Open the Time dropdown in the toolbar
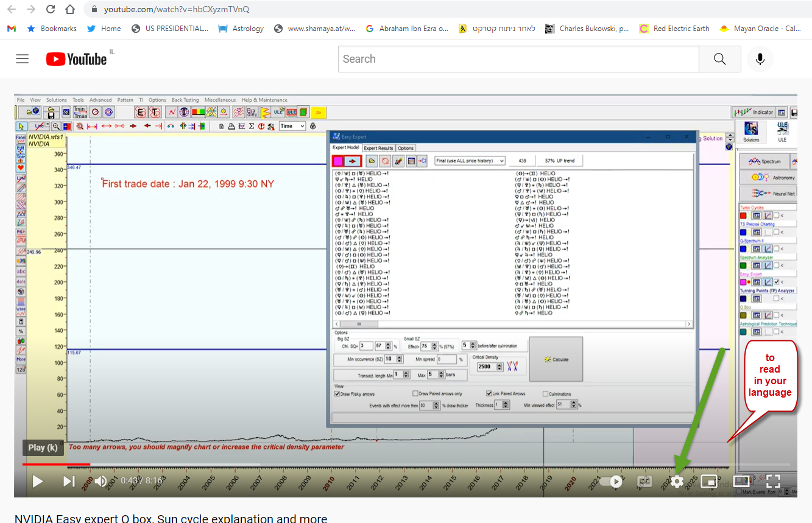 (x=293, y=126)
